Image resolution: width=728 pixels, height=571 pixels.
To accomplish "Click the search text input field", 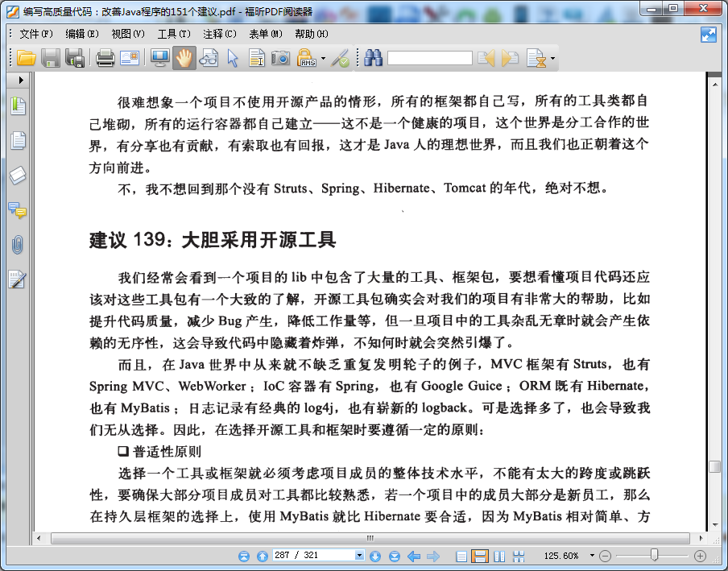I will 429,58.
